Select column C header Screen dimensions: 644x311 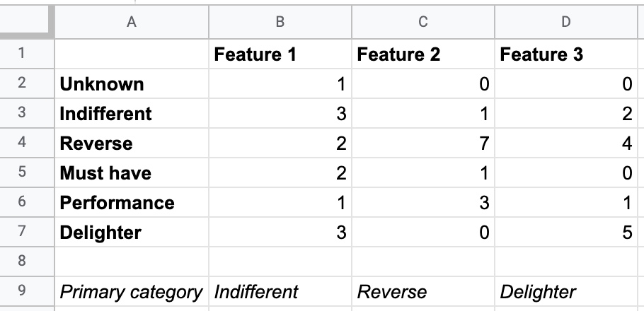click(423, 22)
